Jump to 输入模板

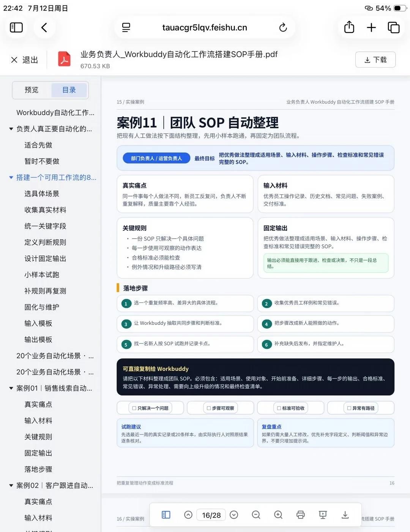[38, 323]
